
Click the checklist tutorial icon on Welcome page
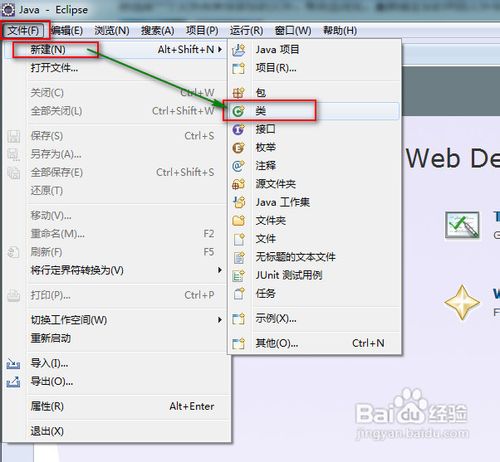tap(463, 225)
